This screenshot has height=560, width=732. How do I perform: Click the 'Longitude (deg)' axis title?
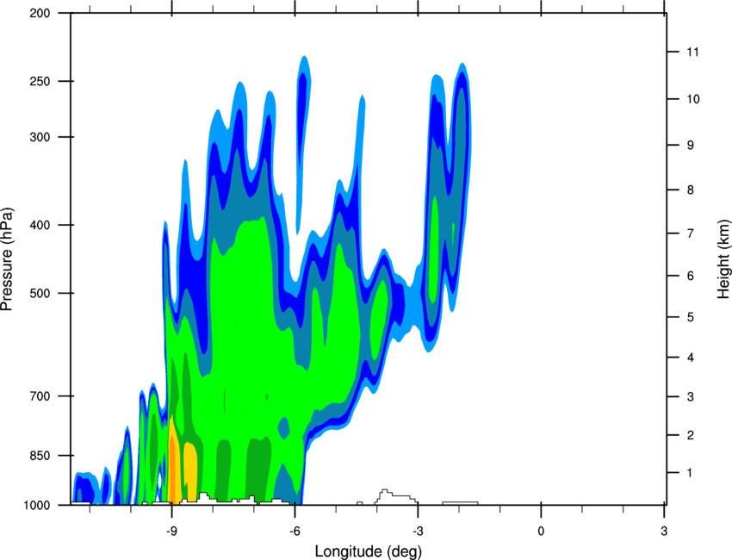click(369, 551)
